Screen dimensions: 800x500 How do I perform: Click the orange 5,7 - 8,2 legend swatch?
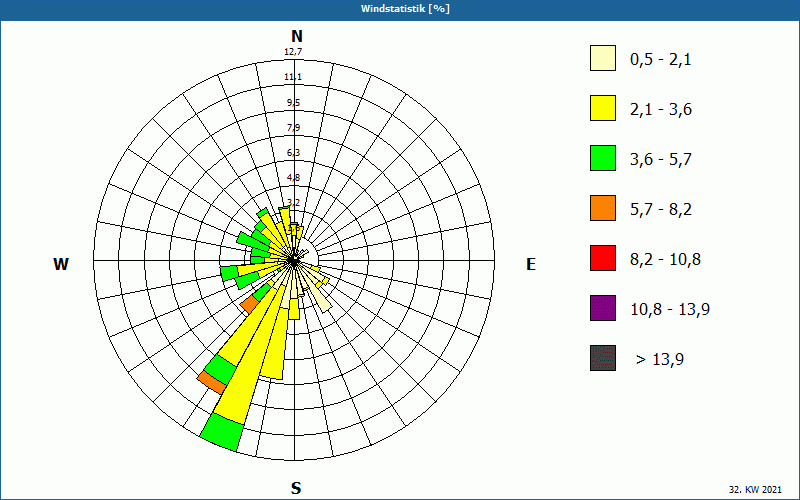tap(603, 208)
